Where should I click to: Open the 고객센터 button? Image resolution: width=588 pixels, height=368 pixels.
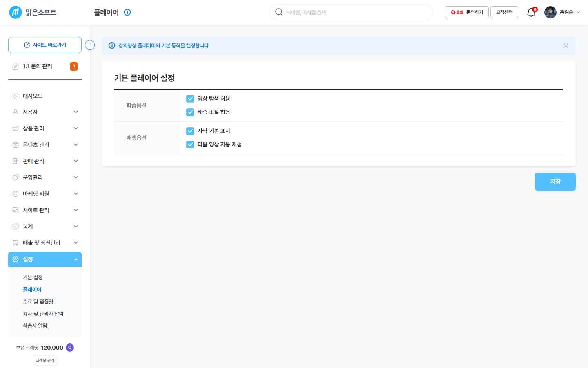point(504,12)
